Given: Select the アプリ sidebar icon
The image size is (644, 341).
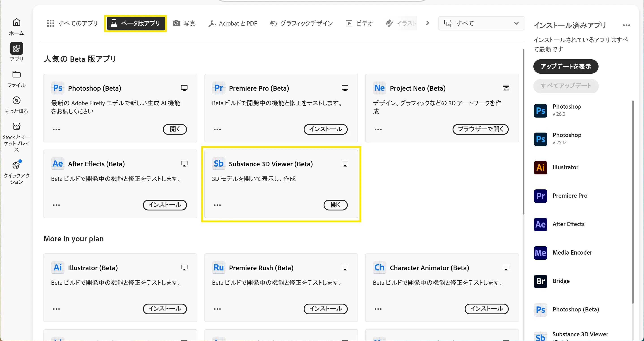Looking at the screenshot, I should pyautogui.click(x=17, y=48).
